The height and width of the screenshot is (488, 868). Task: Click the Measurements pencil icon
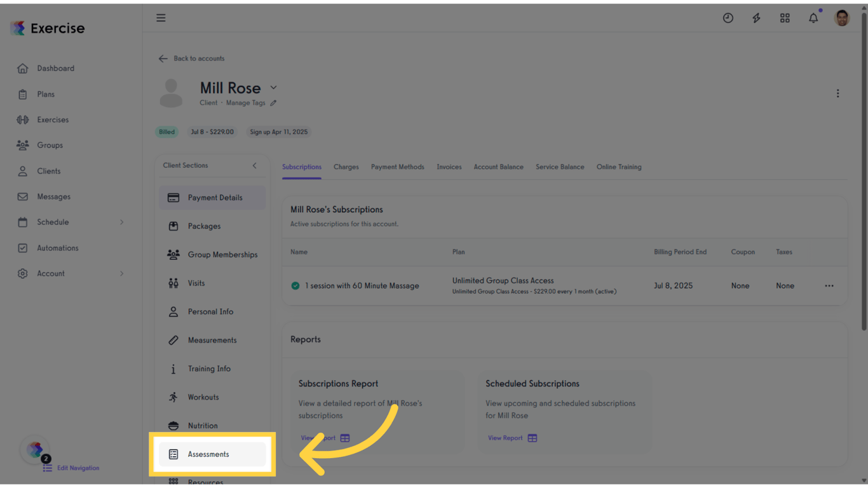(173, 339)
